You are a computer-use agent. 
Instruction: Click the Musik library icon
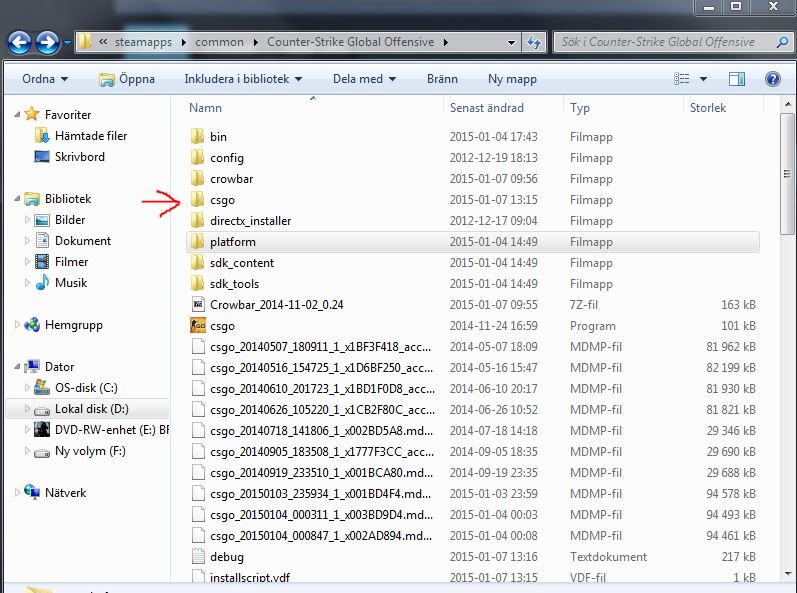(42, 283)
